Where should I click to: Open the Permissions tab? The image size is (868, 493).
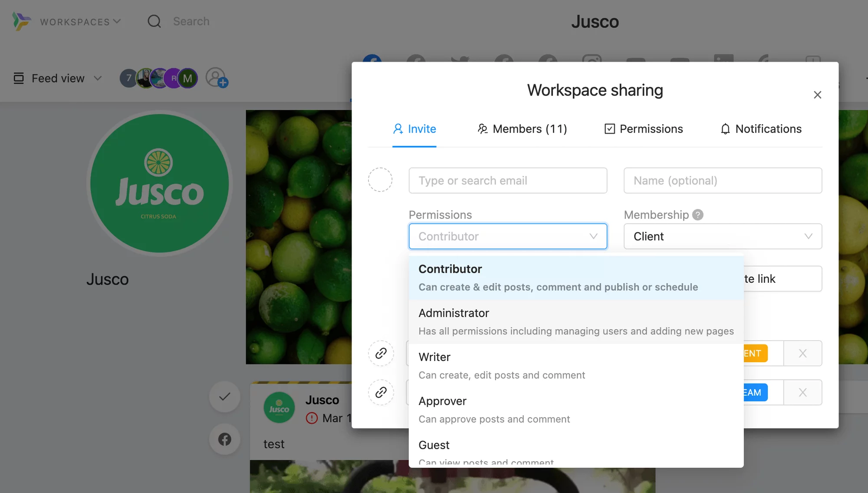tap(644, 129)
